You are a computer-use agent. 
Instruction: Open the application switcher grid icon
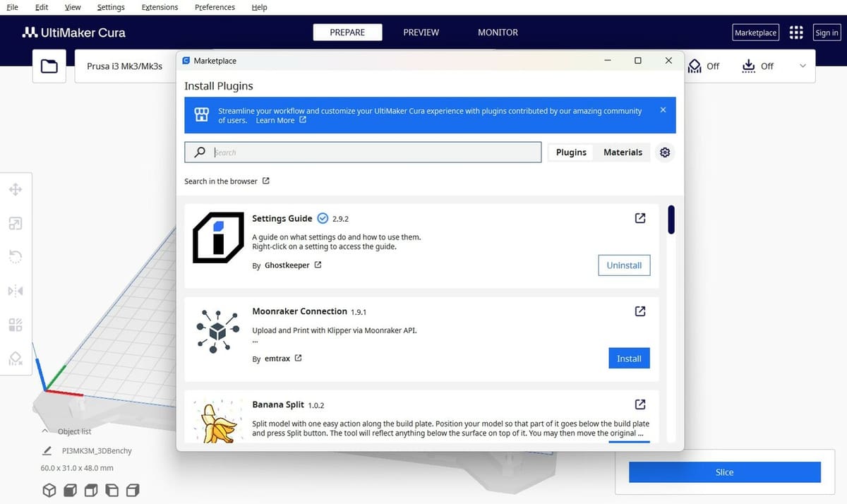(796, 32)
